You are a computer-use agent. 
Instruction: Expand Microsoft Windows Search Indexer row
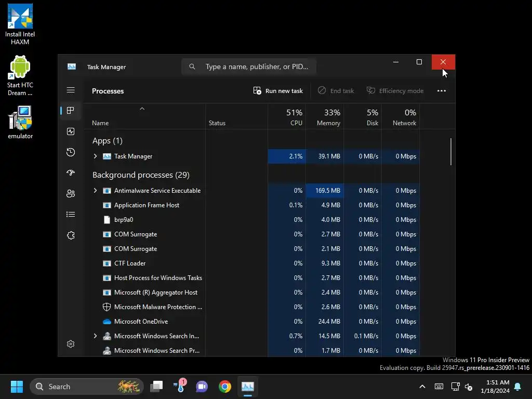[96, 336]
